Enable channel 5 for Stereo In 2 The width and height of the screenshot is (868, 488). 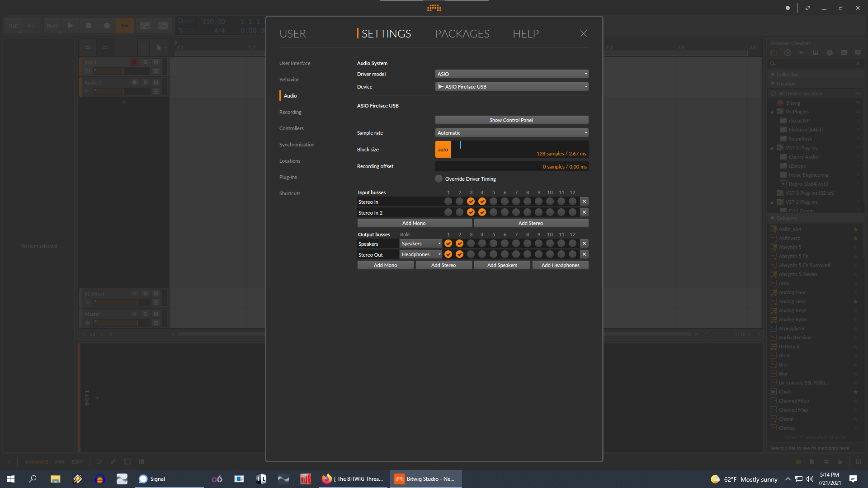[x=493, y=212]
